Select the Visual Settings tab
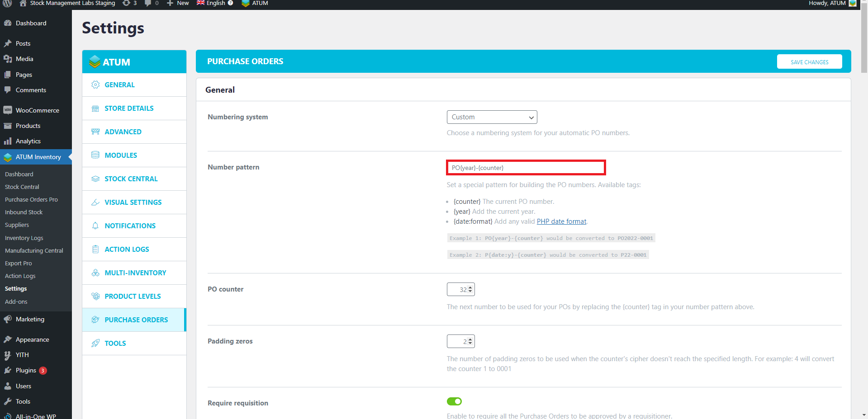The image size is (868, 419). pos(134,202)
